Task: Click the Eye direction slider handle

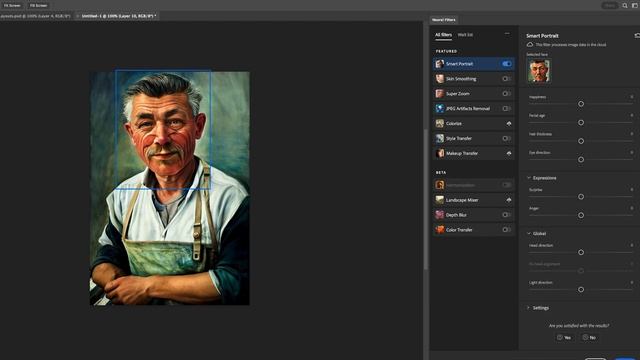Action: [581, 160]
